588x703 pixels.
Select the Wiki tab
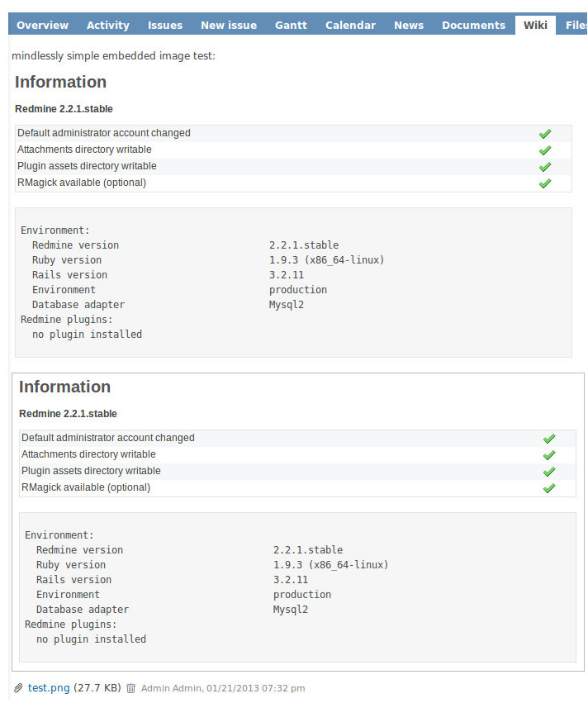pos(535,25)
